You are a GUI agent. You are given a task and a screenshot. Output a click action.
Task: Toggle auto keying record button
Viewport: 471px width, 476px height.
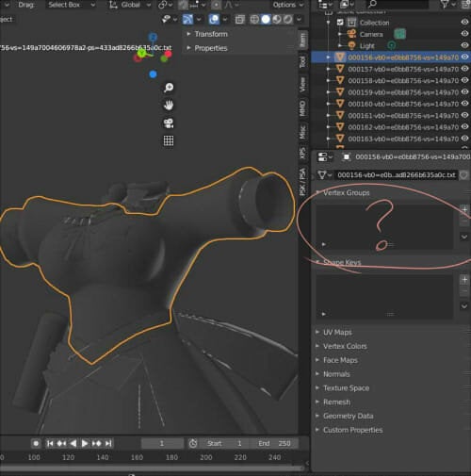point(36,443)
